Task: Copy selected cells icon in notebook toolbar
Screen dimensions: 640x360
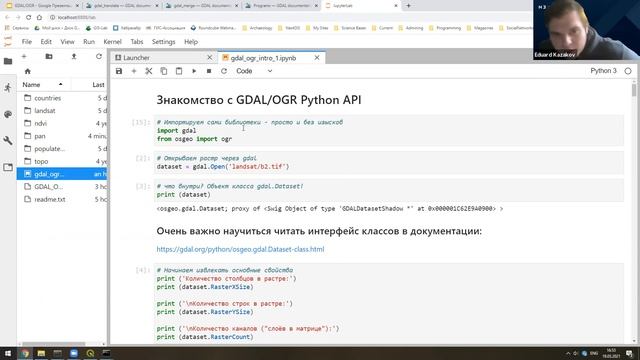Action: click(164, 71)
